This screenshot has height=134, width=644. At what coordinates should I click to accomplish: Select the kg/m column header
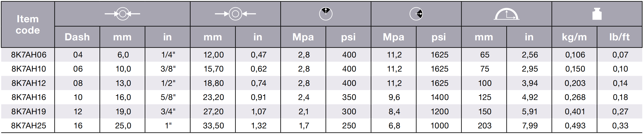point(574,37)
